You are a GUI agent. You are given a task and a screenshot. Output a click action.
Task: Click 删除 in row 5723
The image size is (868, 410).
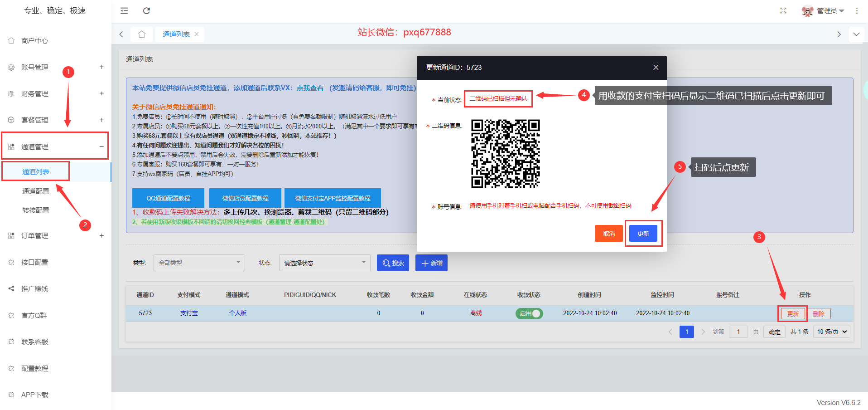tap(819, 313)
